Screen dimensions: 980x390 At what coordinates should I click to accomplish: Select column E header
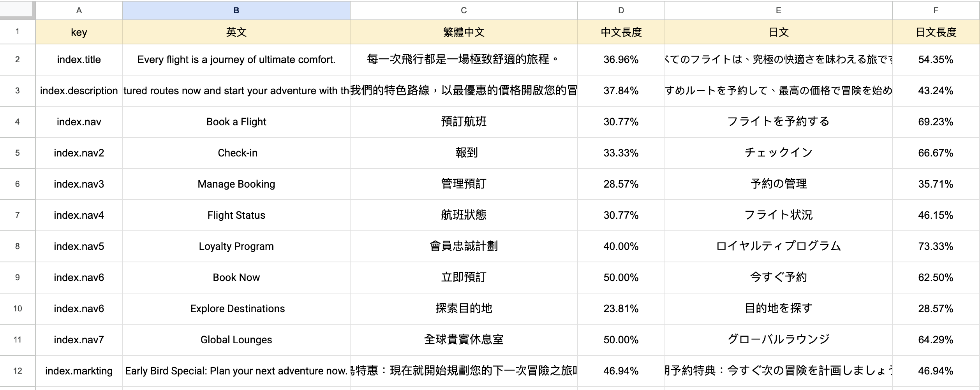(778, 11)
